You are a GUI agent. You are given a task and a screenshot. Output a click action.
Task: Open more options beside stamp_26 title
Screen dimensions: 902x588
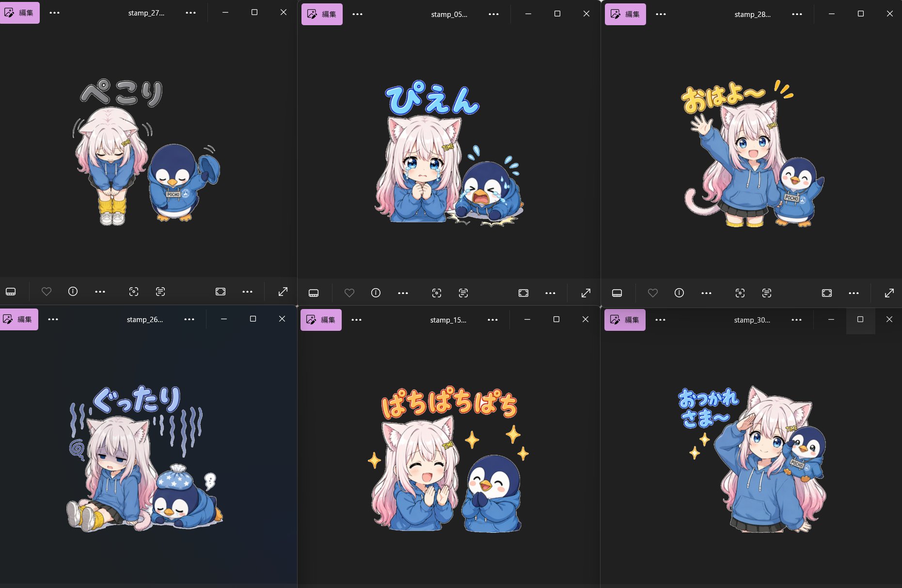[189, 319]
